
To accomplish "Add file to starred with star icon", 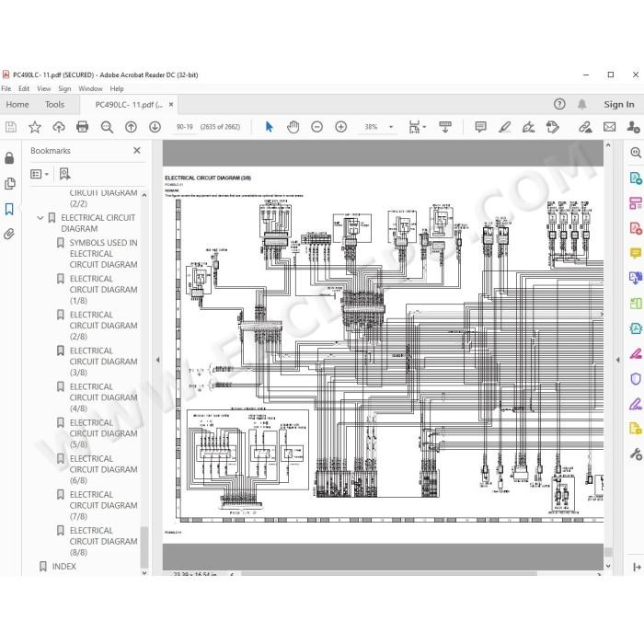I will point(35,127).
